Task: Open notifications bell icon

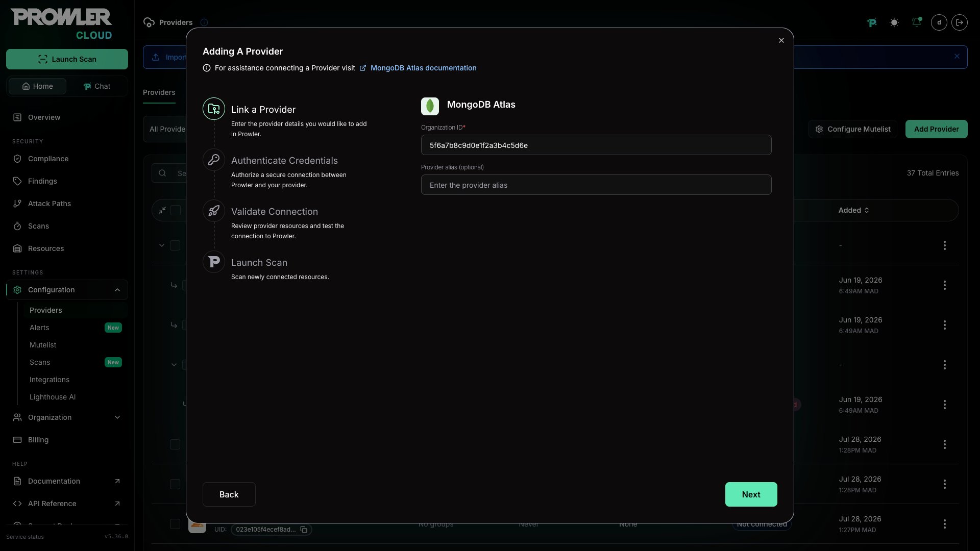Action: [x=917, y=22]
